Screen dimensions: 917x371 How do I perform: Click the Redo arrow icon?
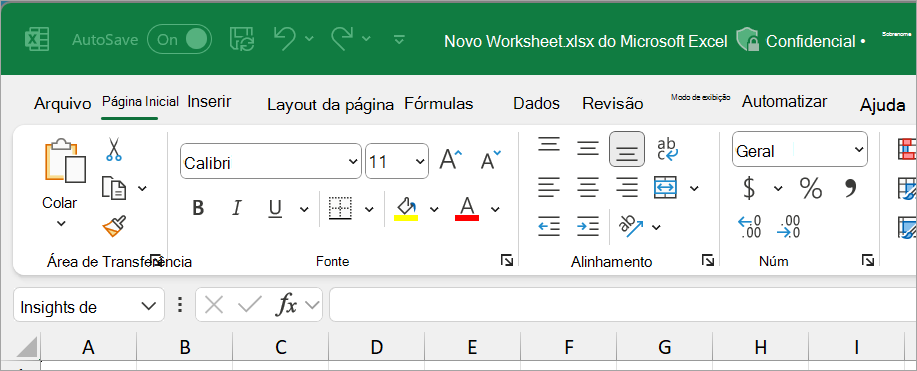tap(342, 39)
